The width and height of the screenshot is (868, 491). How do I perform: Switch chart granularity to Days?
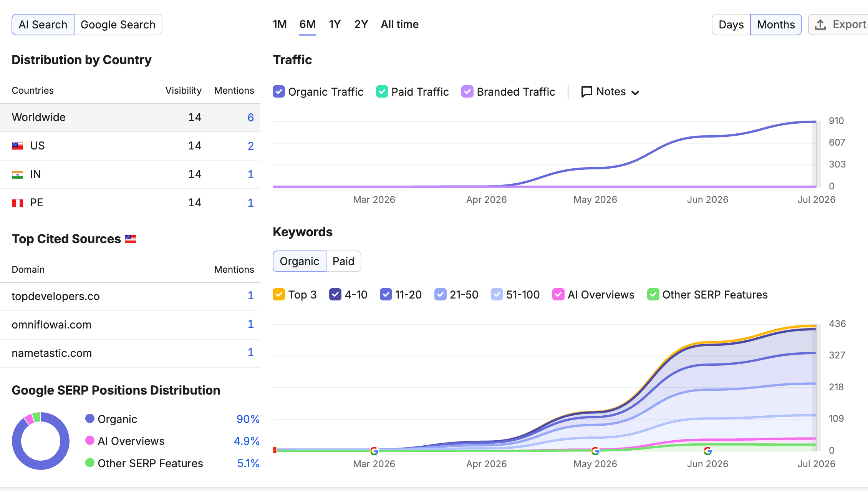pos(731,25)
